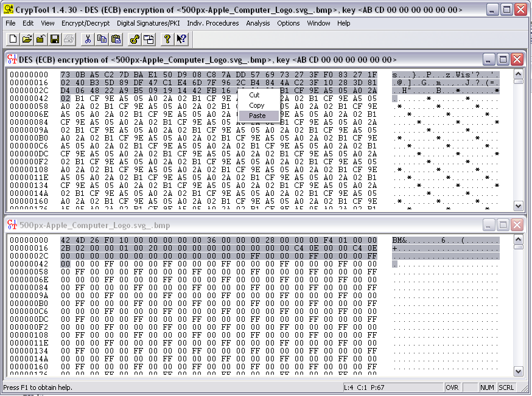
Task: Close the bmp child window
Action: (x=517, y=225)
